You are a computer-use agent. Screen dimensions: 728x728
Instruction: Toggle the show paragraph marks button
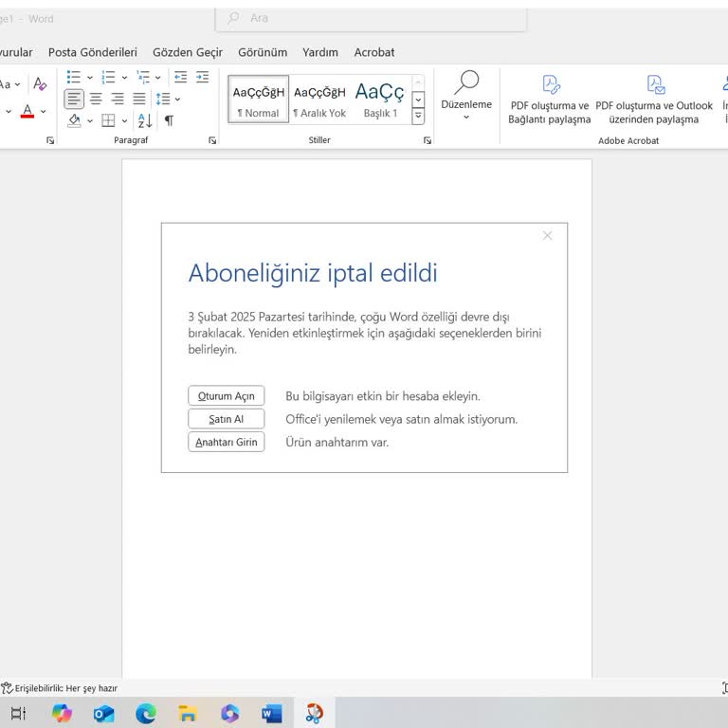(x=169, y=120)
